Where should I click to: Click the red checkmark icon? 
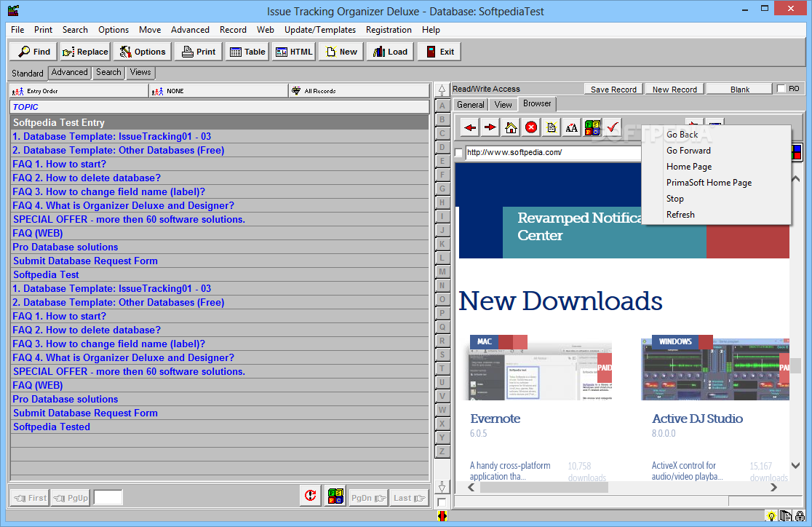[612, 127]
